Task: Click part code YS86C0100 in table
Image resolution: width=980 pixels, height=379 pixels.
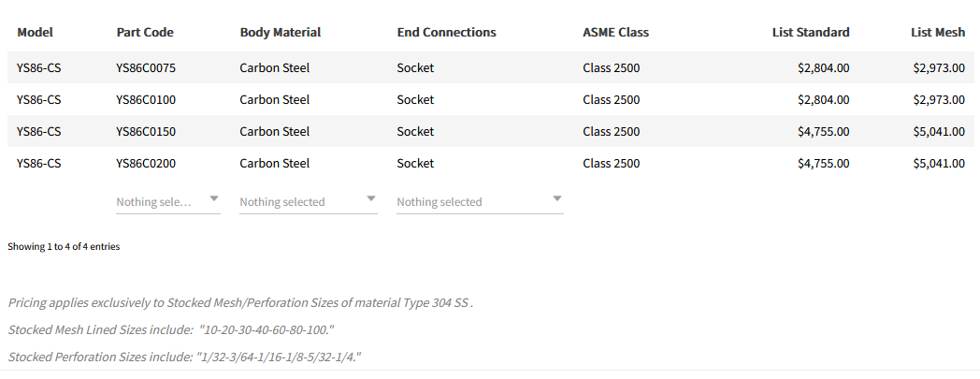Action: coord(146,99)
